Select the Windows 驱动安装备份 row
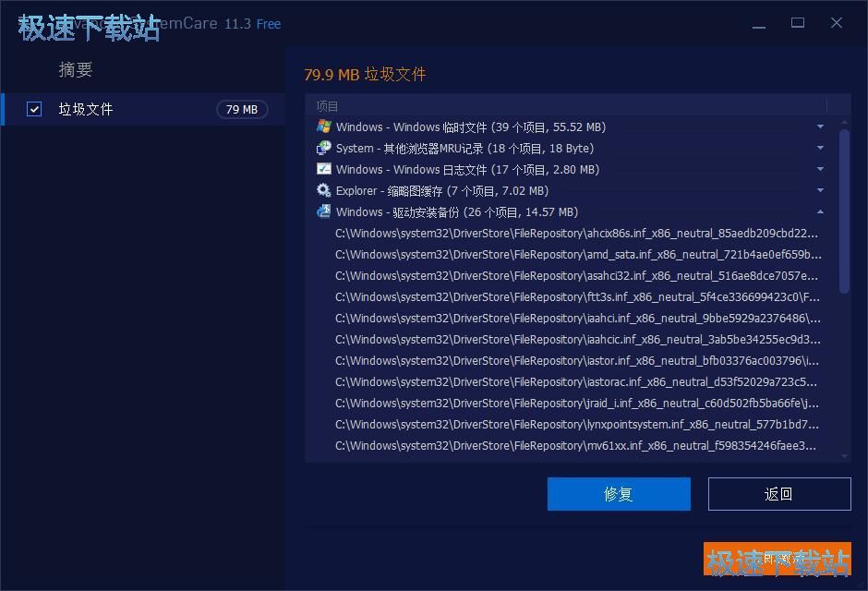Image resolution: width=868 pixels, height=591 pixels. [570, 211]
